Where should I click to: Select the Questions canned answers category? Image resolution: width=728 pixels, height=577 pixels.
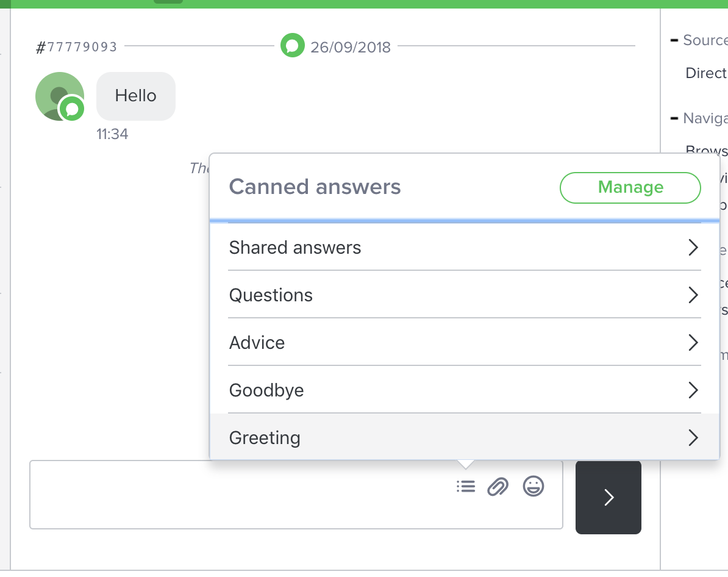pos(271,295)
